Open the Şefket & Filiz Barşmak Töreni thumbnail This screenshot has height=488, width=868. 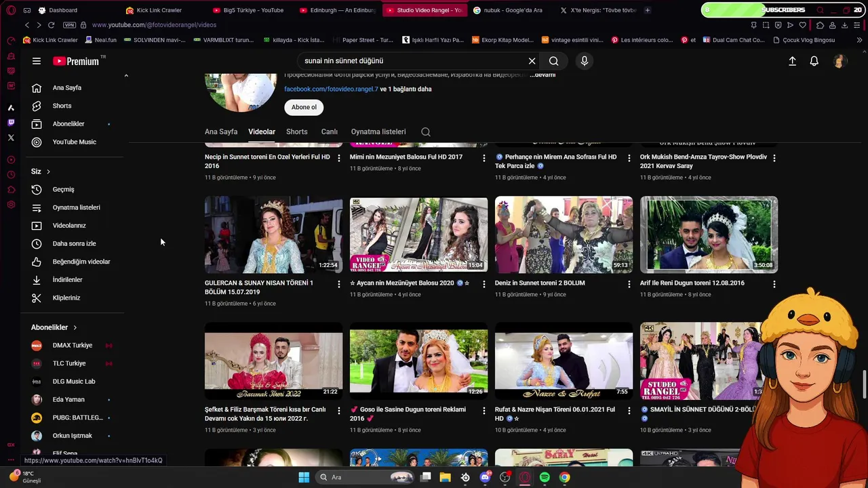[273, 361]
